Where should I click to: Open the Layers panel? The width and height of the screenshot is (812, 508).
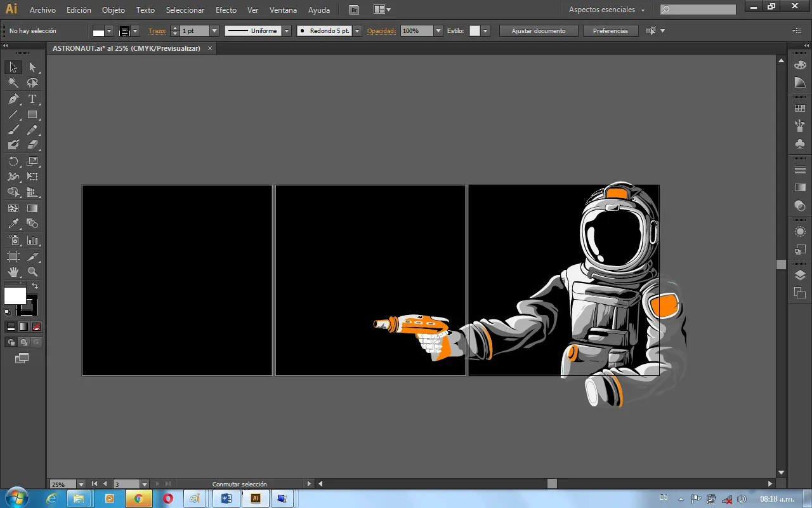coord(800,275)
